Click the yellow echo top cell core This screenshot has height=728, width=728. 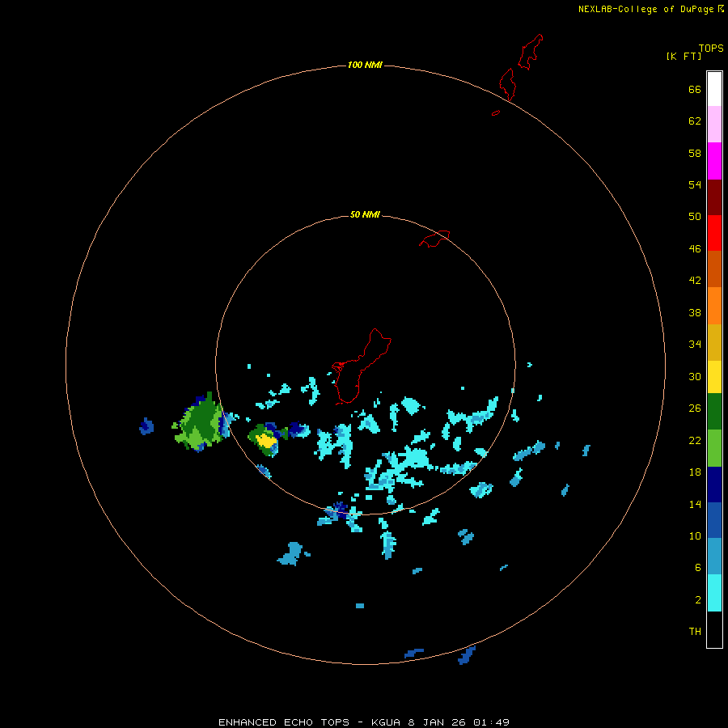click(265, 440)
